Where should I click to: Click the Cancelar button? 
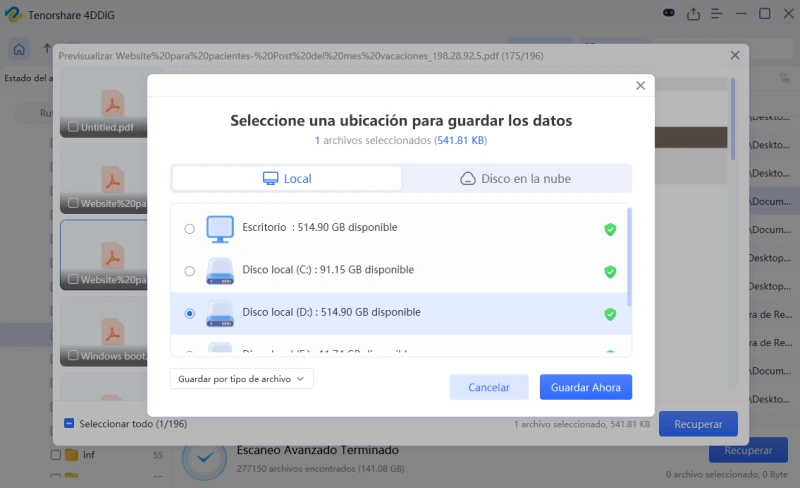[489, 387]
